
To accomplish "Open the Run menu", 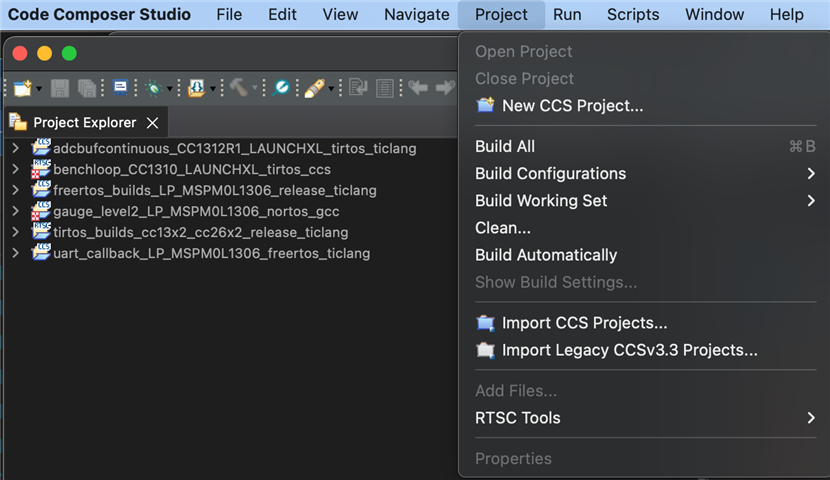I will coord(567,14).
